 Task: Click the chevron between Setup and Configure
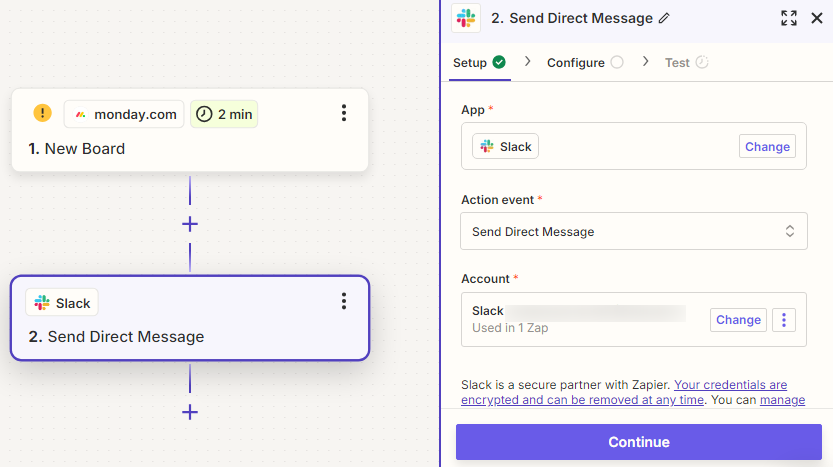tap(528, 62)
